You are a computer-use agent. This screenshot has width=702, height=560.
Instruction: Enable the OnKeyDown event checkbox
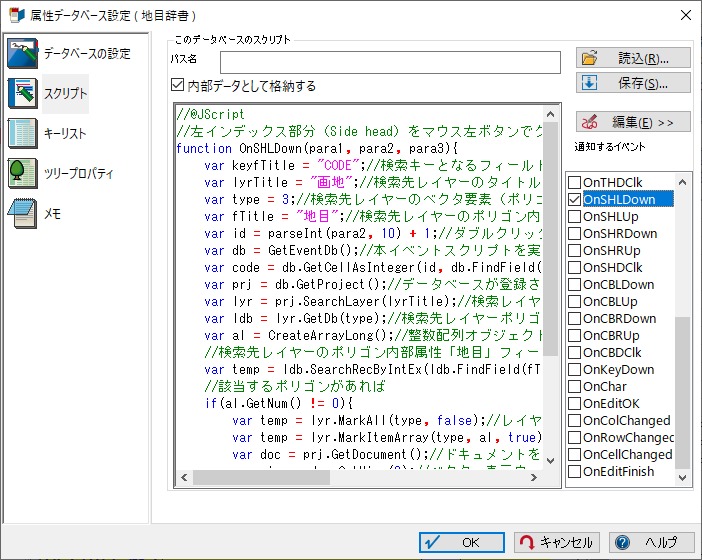[574, 369]
